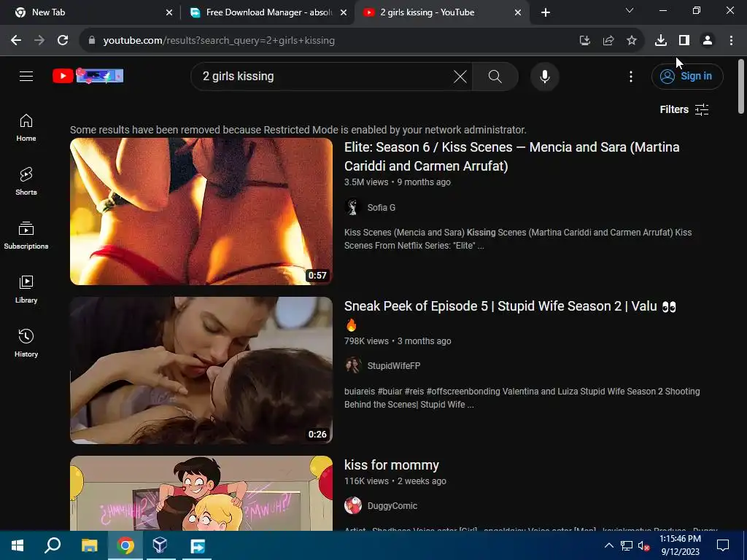Open Elite: Season 6 Kiss Scenes title
Viewport: 747px width, 560px height.
pos(511,156)
